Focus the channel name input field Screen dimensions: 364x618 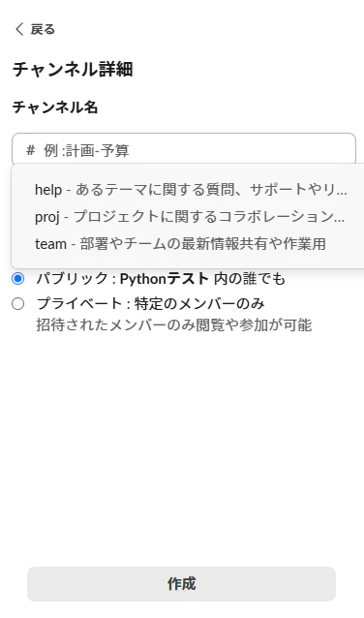pos(184,150)
